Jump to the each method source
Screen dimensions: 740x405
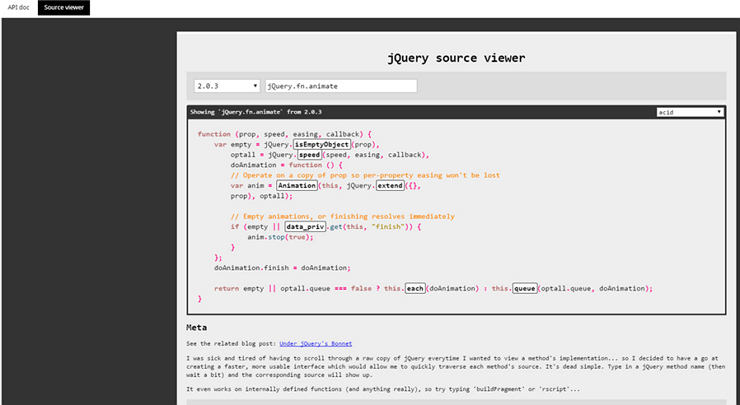click(x=415, y=288)
